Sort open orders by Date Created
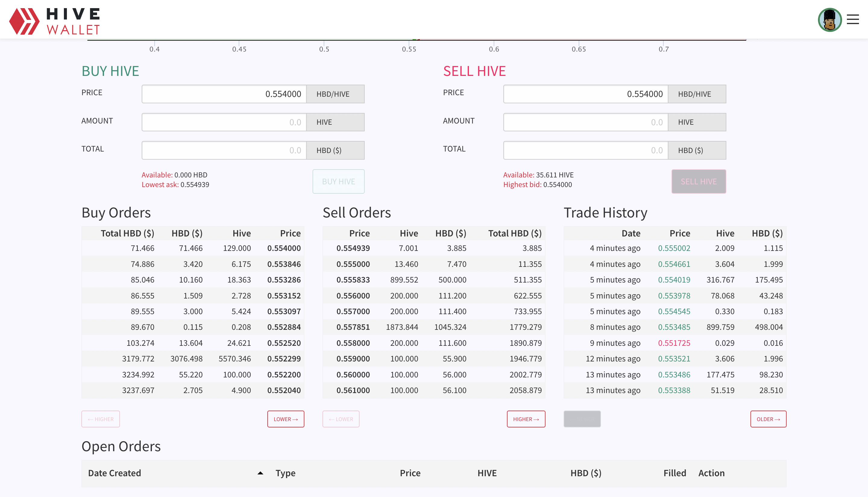The height and width of the screenshot is (497, 868). pyautogui.click(x=115, y=473)
